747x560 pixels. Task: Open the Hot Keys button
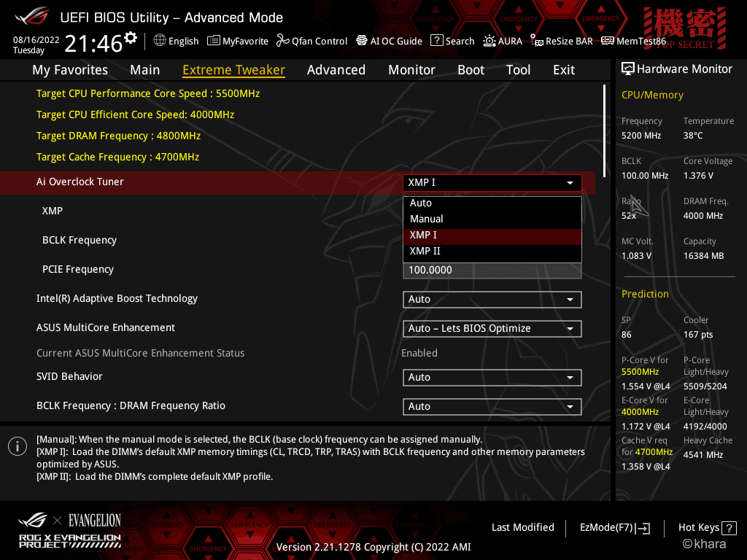pyautogui.click(x=707, y=528)
